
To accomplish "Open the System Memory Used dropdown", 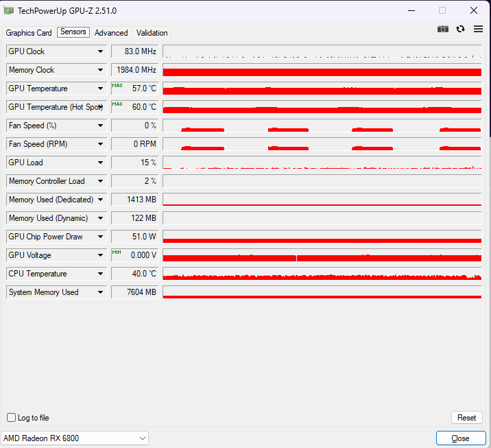I will click(100, 292).
